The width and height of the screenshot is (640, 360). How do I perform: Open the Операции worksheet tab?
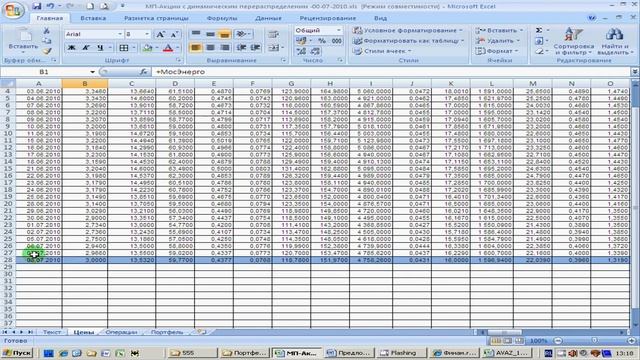click(121, 332)
